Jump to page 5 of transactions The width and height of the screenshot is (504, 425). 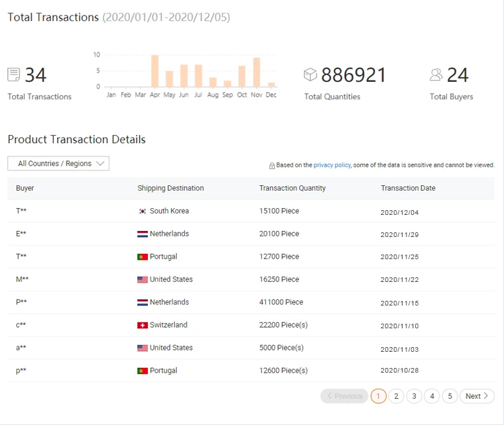(x=450, y=396)
